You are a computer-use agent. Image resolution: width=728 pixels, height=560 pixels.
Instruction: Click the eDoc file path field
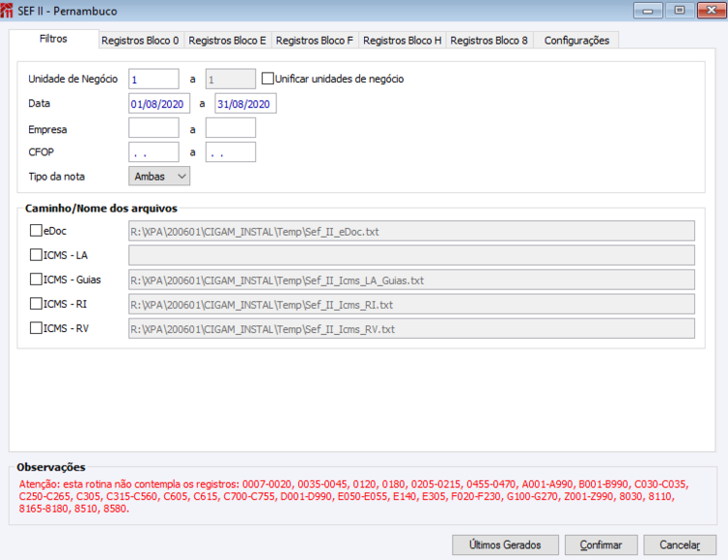click(412, 231)
